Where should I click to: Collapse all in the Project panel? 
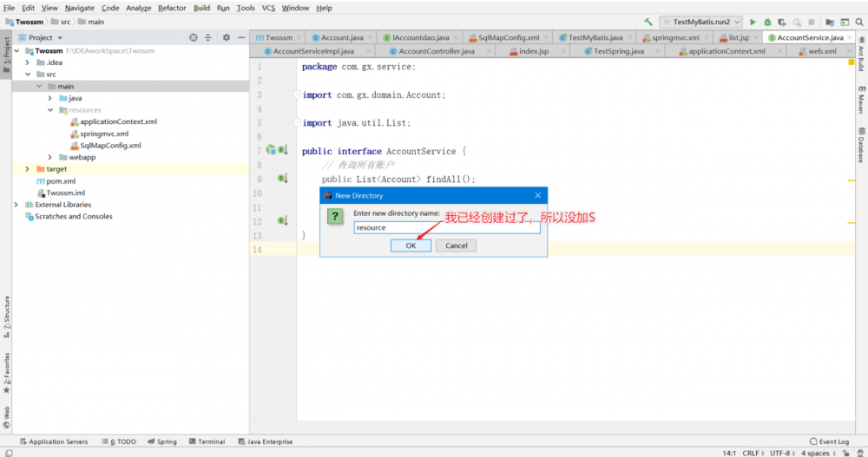tap(208, 38)
